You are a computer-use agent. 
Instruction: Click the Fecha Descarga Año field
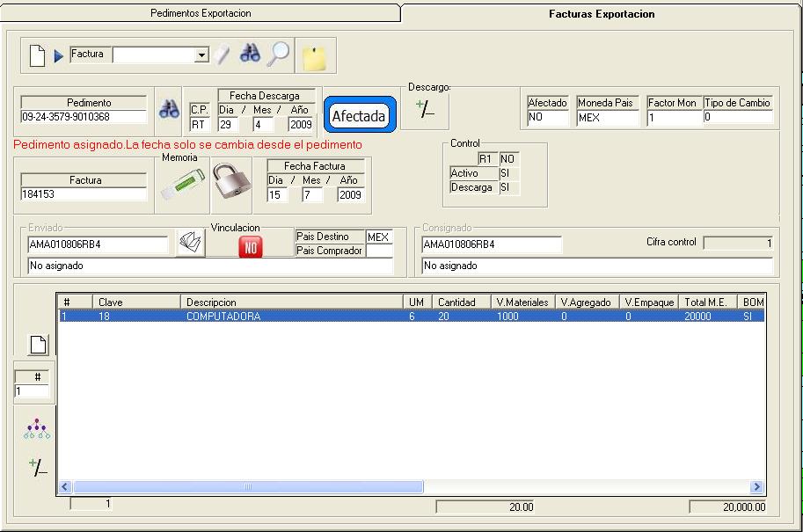point(301,124)
